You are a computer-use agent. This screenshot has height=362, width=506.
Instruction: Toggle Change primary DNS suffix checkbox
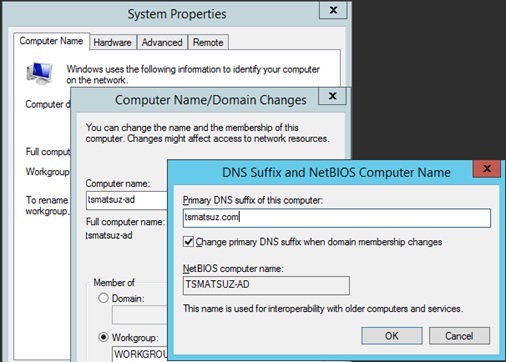click(188, 242)
